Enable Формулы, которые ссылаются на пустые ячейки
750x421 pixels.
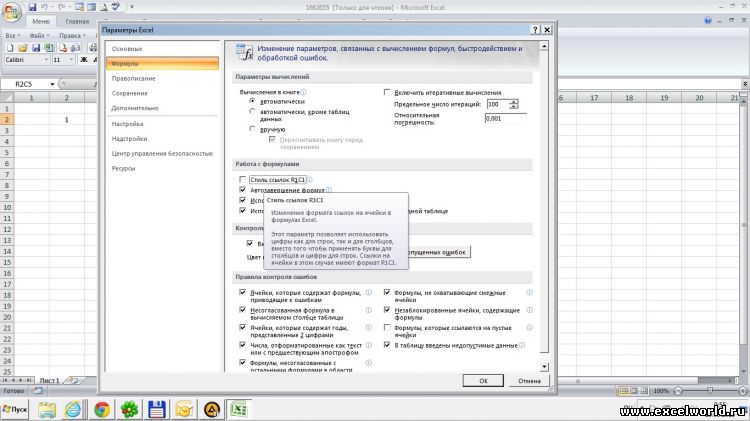(387, 328)
